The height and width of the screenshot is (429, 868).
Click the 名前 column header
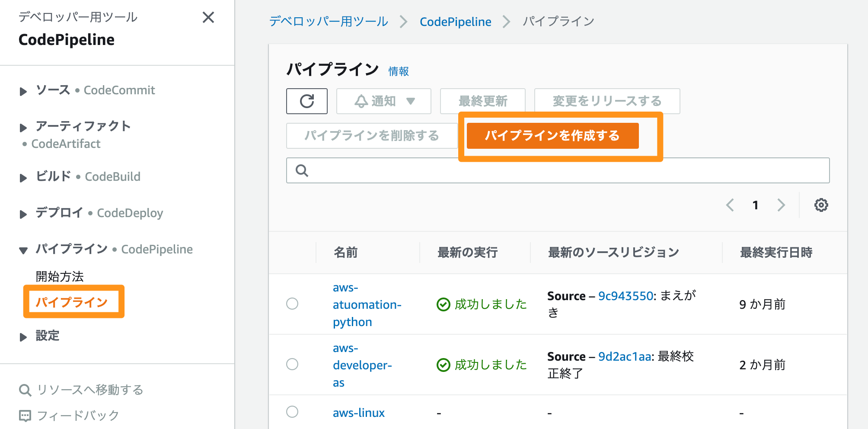click(x=346, y=252)
